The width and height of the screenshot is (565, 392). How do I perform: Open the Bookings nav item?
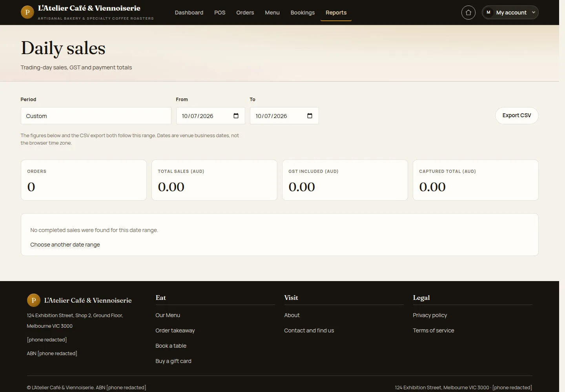coord(303,13)
